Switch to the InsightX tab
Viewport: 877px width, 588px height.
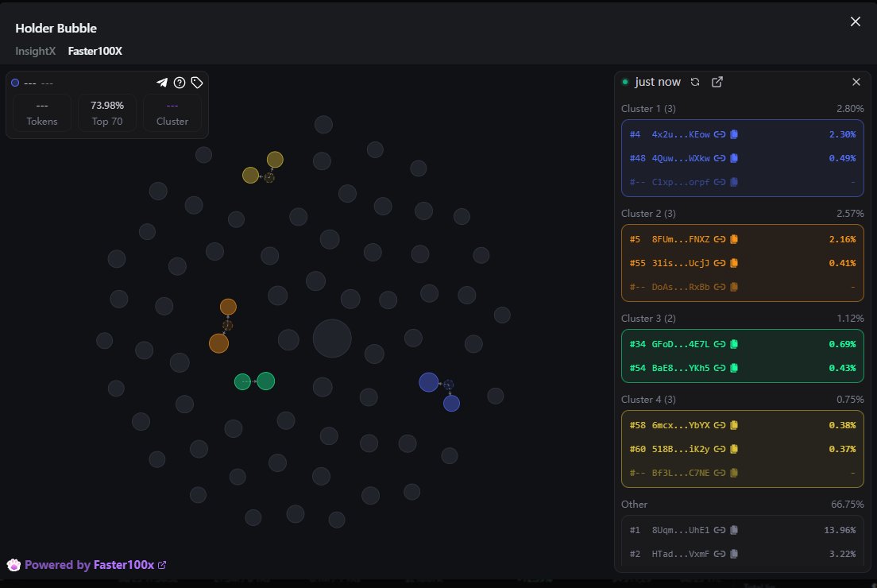point(35,51)
